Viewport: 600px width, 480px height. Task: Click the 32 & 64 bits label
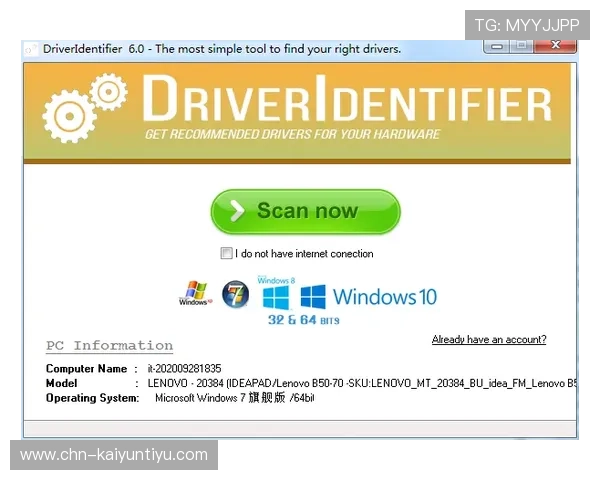[x=303, y=320]
